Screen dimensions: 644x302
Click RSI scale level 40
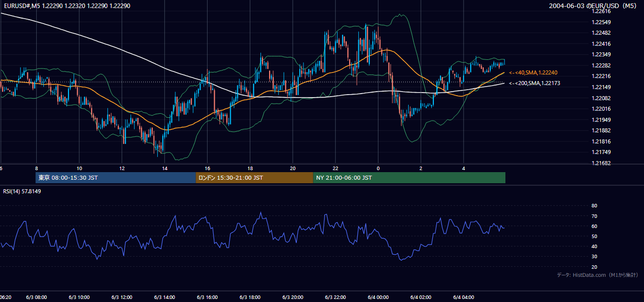tap(594, 246)
